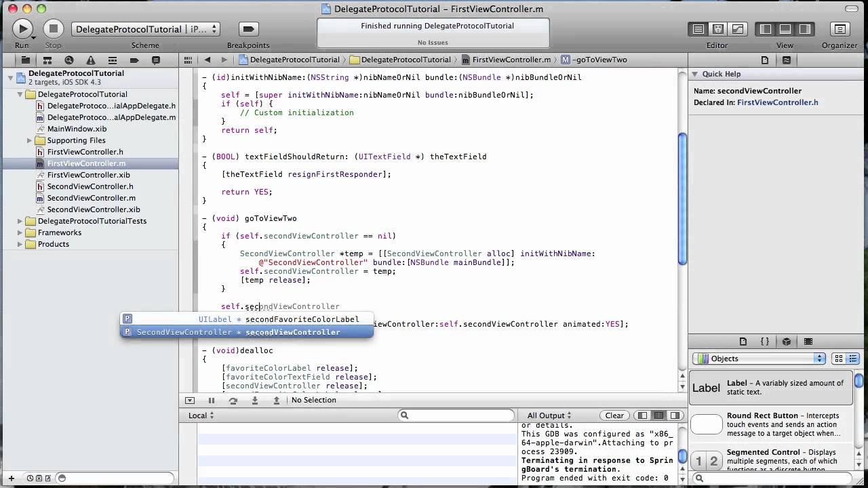The height and width of the screenshot is (488, 868).
Task: Show the Media library
Action: coord(808,342)
